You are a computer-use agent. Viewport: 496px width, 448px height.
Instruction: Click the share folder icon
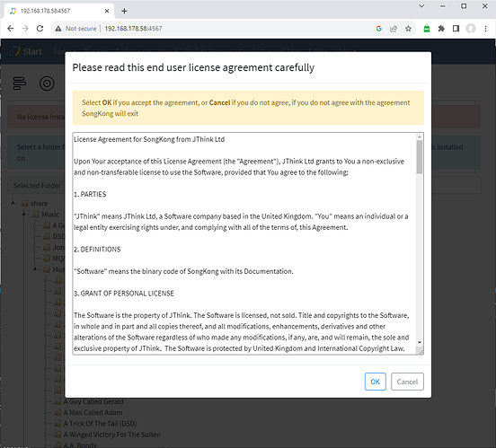point(24,203)
